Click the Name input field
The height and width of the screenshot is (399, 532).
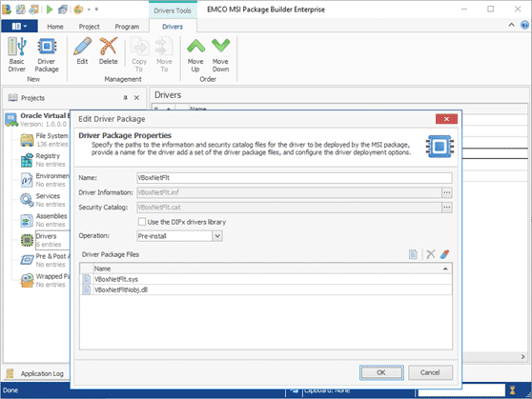click(295, 178)
